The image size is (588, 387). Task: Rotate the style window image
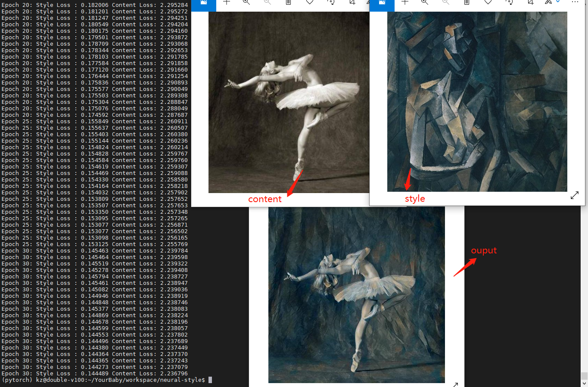(509, 3)
